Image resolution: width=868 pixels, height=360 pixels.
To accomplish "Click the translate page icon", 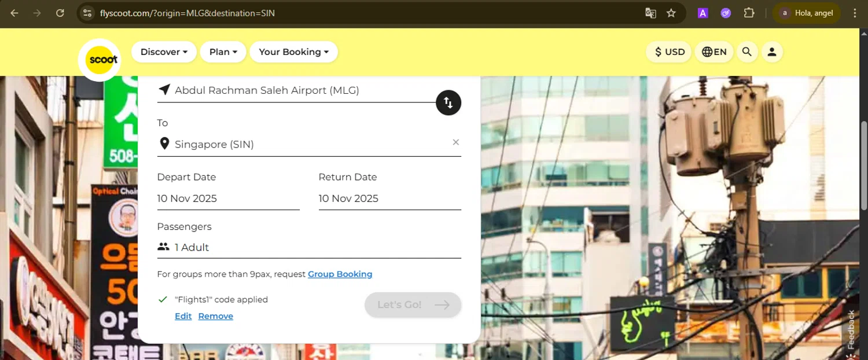I will 650,13.
